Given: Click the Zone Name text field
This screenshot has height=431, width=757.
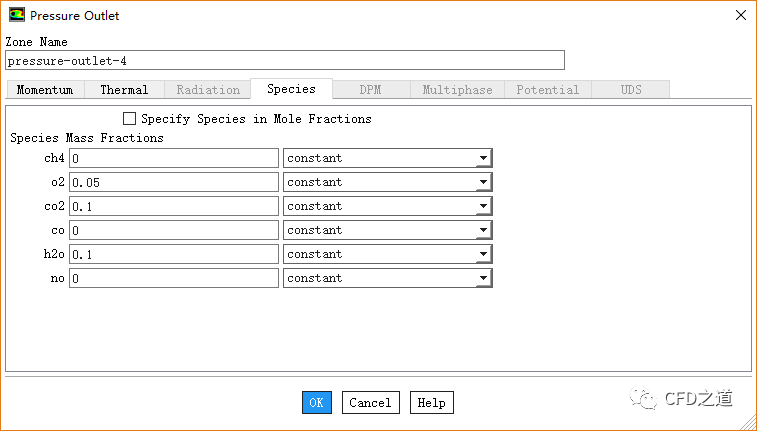Looking at the screenshot, I should [284, 60].
